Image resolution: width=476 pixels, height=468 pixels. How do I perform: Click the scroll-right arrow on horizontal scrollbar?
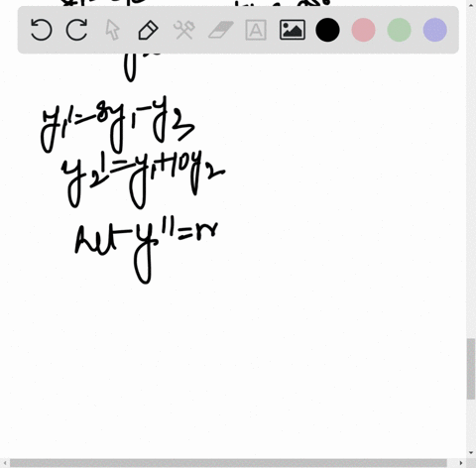pos(461,463)
